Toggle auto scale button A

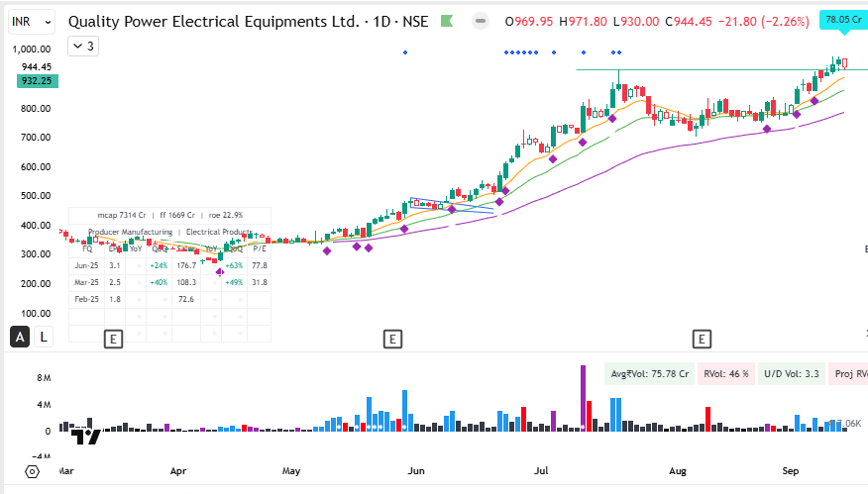point(20,337)
